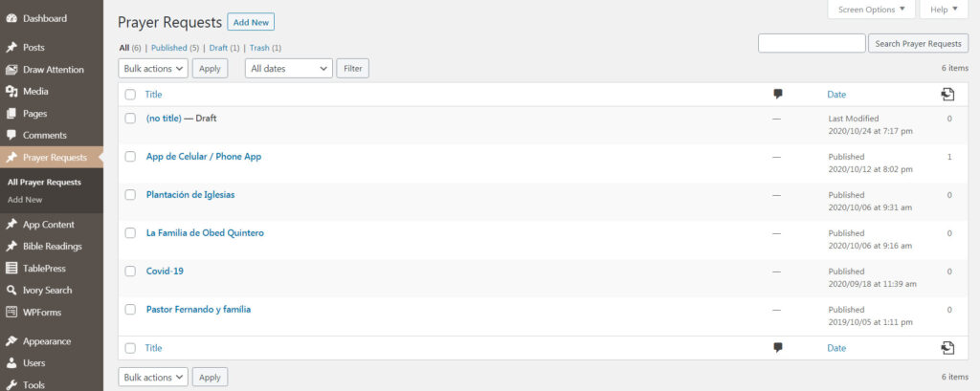Click the TablePress table icon

pyautogui.click(x=11, y=269)
